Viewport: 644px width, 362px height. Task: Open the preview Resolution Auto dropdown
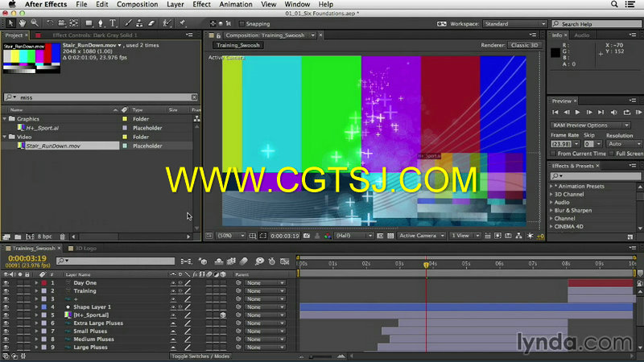tap(625, 144)
